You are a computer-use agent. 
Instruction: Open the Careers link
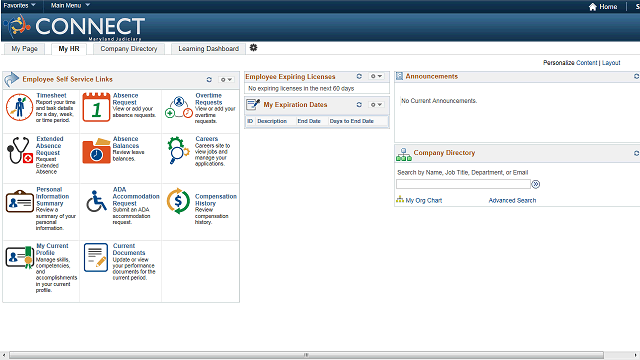[207, 139]
